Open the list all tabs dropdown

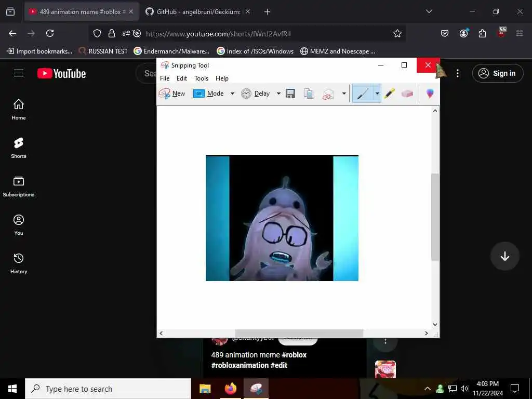[x=429, y=11]
